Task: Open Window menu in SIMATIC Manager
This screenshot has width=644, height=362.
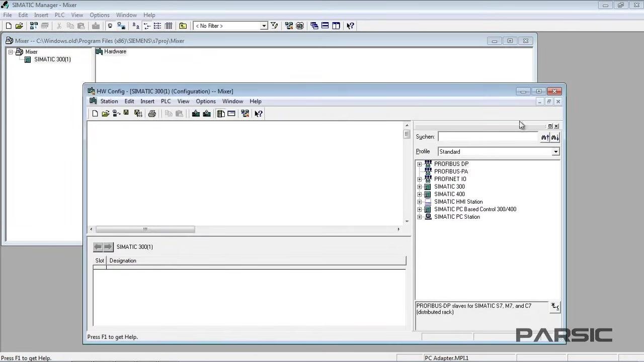Action: click(x=126, y=15)
